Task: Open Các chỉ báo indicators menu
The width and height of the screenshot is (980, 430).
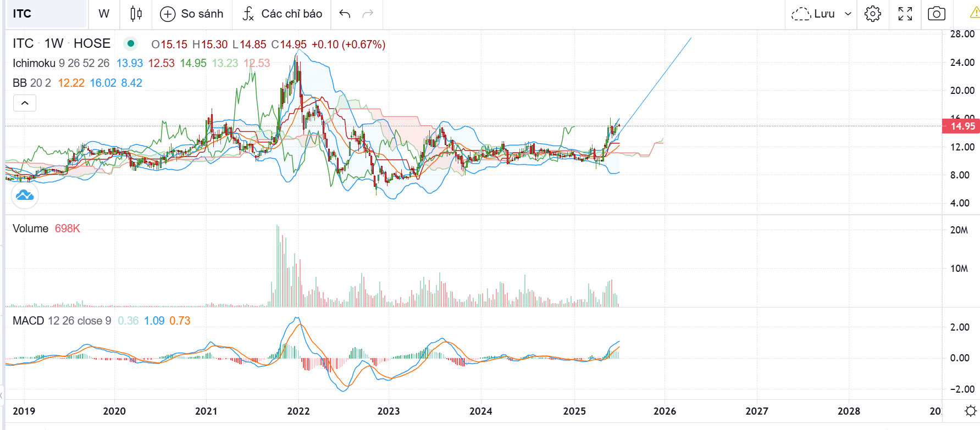Action: point(282,14)
